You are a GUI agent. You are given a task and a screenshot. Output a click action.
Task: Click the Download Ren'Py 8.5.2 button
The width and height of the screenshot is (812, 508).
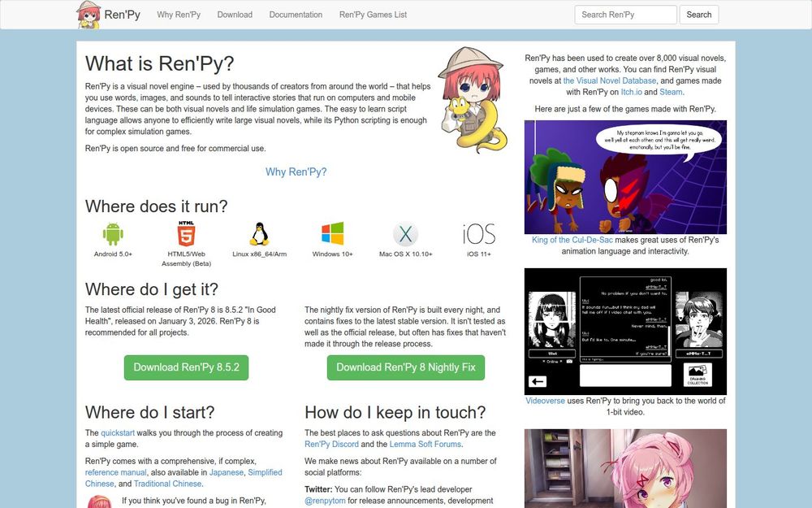pos(187,367)
